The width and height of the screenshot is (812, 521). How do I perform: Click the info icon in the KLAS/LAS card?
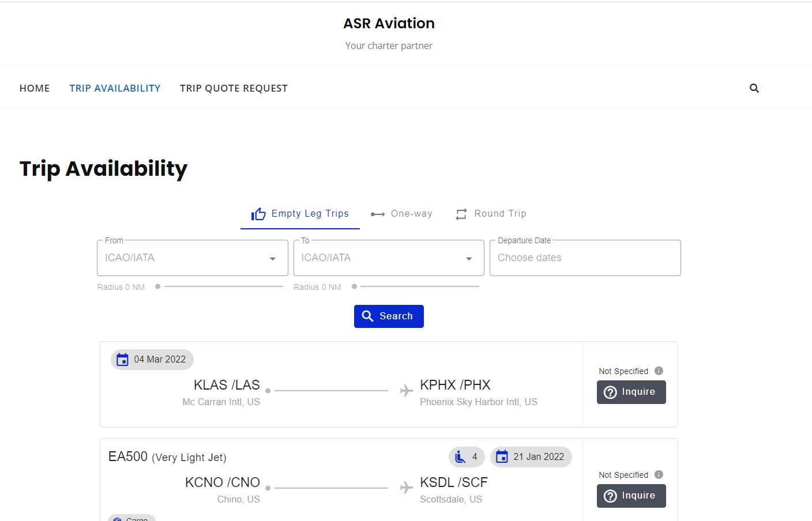point(659,371)
